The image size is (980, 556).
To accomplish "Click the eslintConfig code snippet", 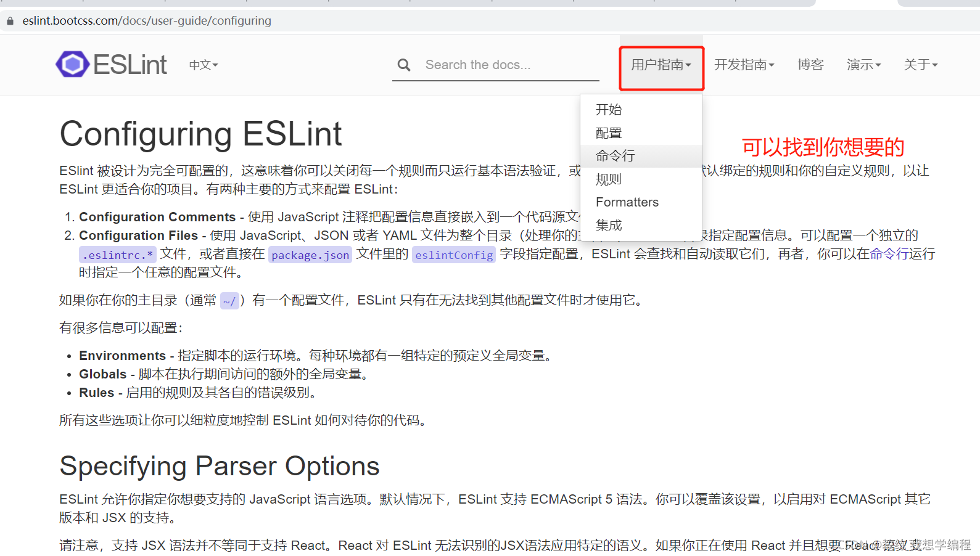I will click(454, 255).
